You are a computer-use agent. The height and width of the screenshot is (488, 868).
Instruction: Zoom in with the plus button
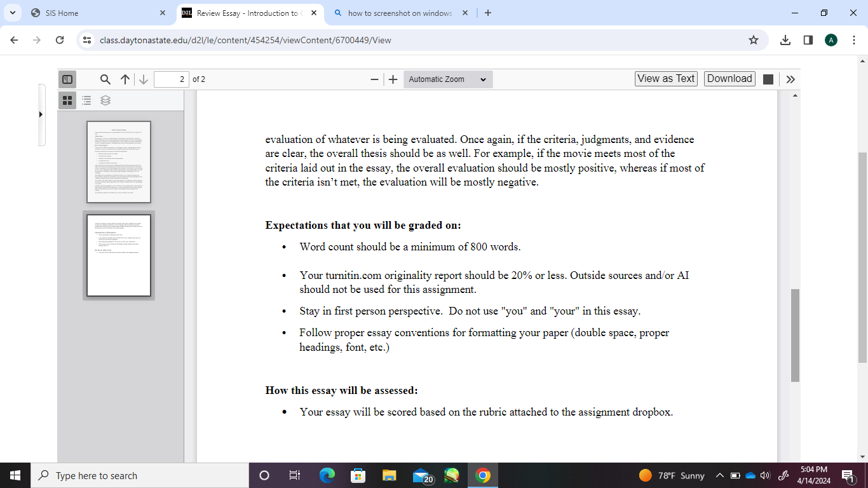[x=393, y=79]
